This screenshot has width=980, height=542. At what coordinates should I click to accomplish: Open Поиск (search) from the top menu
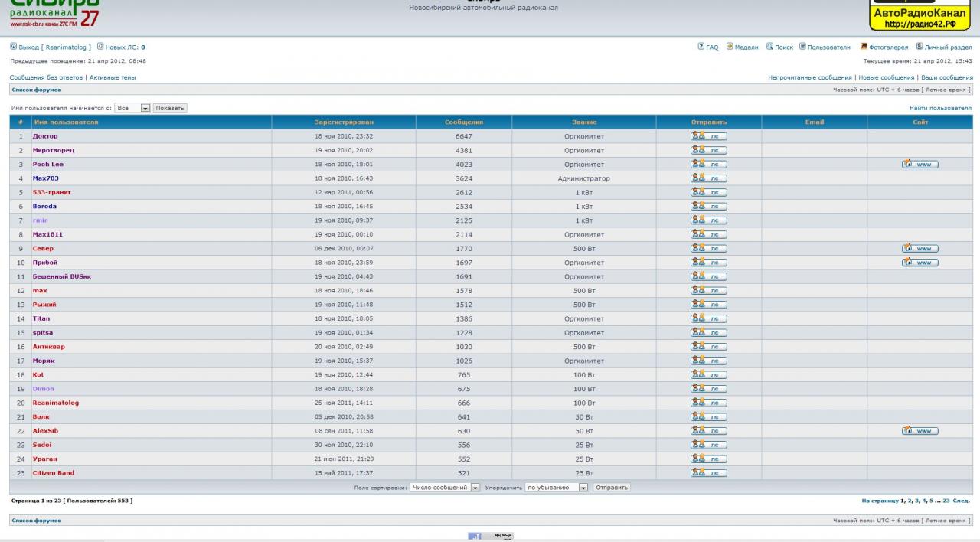783,47
